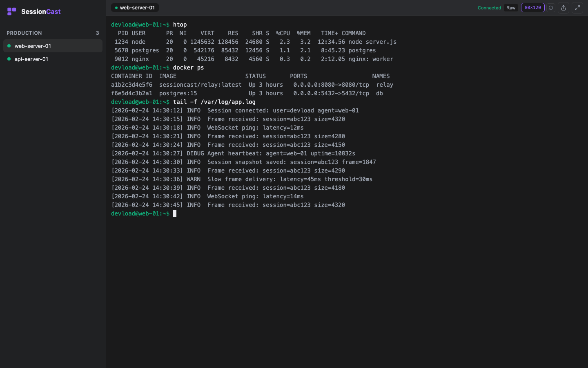Click the SessionCast purple squares logo
This screenshot has width=588, height=368.
12,11
